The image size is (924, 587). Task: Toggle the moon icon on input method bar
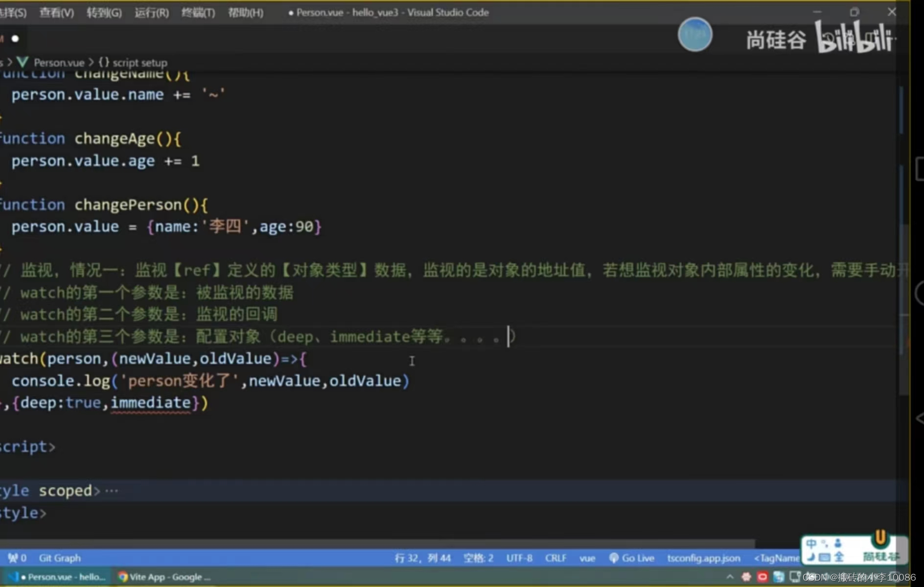click(812, 557)
